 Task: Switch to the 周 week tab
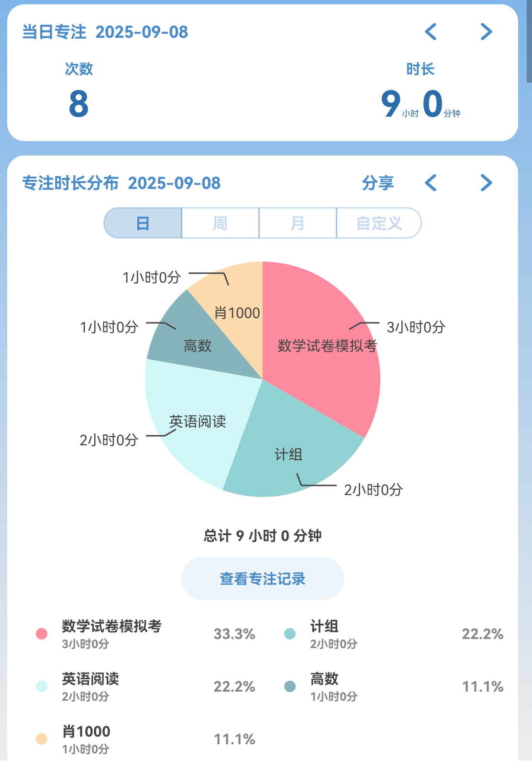click(220, 223)
